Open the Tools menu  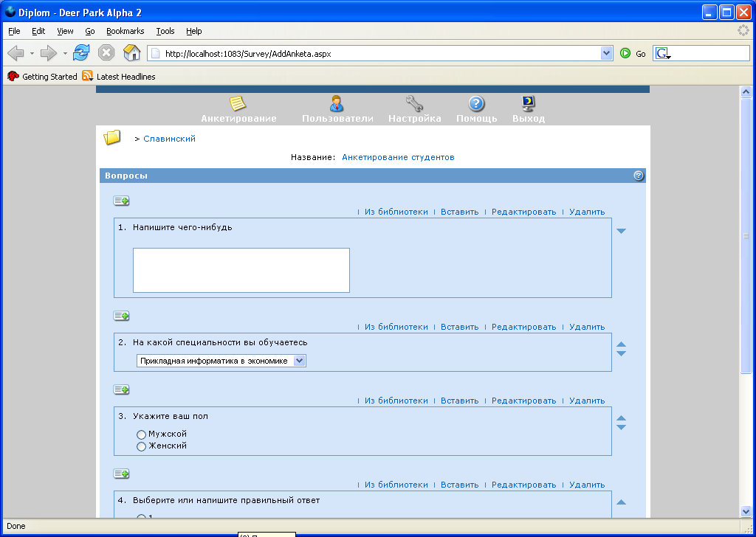(165, 31)
